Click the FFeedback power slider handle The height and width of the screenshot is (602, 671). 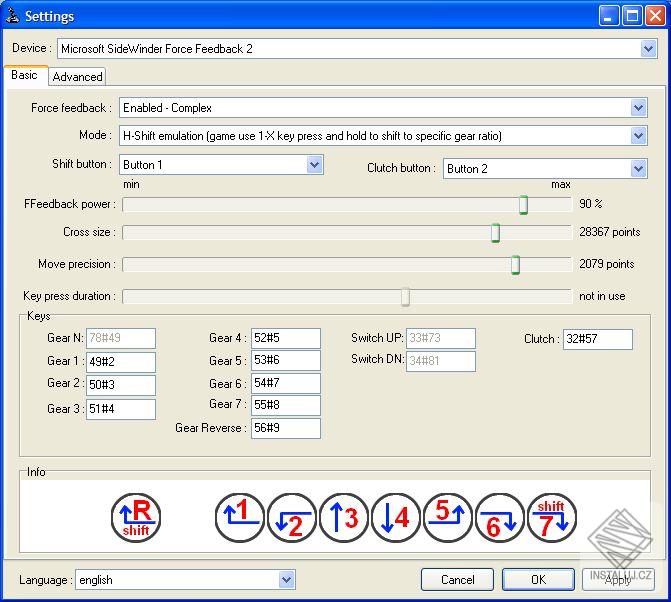point(523,205)
